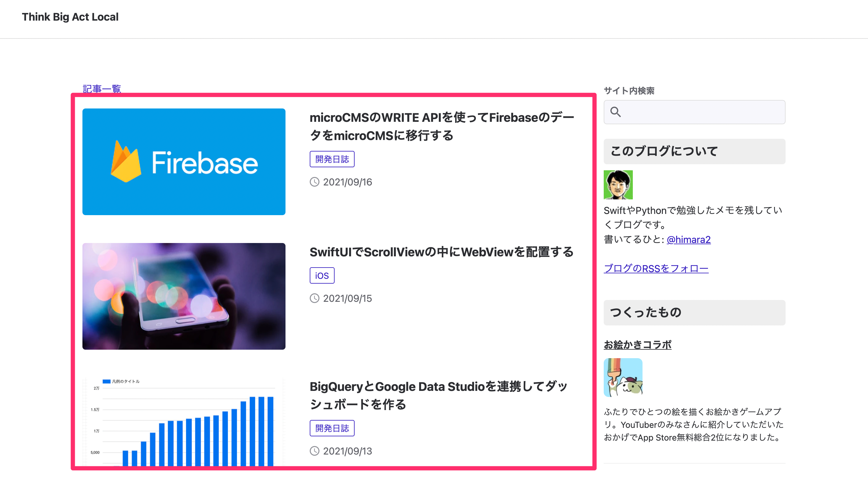
Task: Click clock icon beside 2021/09/15
Action: point(314,298)
